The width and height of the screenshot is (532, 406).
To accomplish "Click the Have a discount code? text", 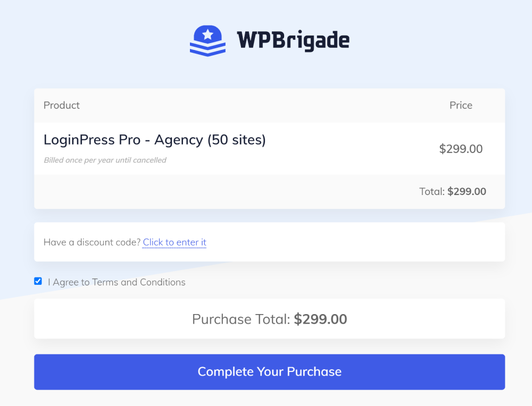I will tap(92, 242).
